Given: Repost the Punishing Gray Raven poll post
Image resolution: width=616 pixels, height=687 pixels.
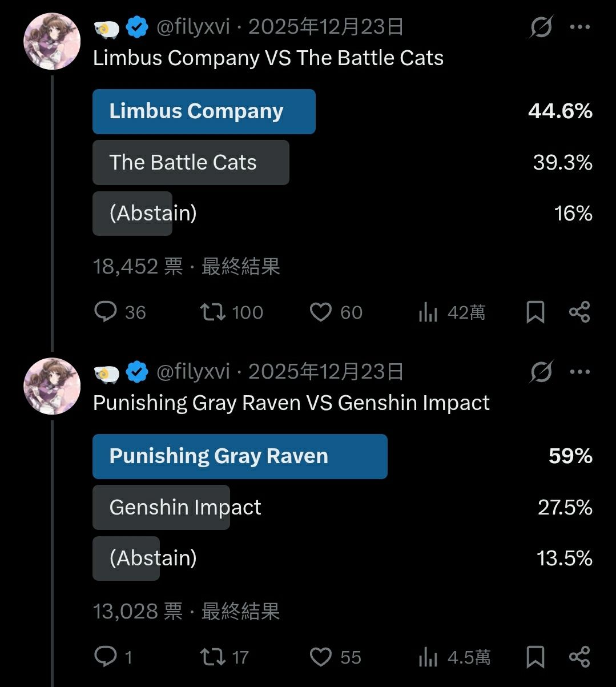Looking at the screenshot, I should 213,657.
